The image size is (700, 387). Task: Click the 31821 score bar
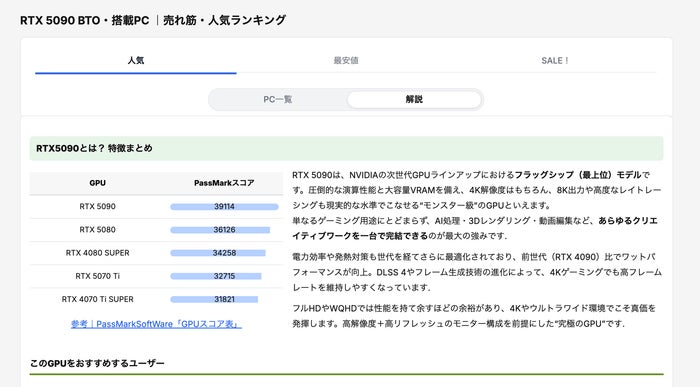pyautogui.click(x=214, y=300)
